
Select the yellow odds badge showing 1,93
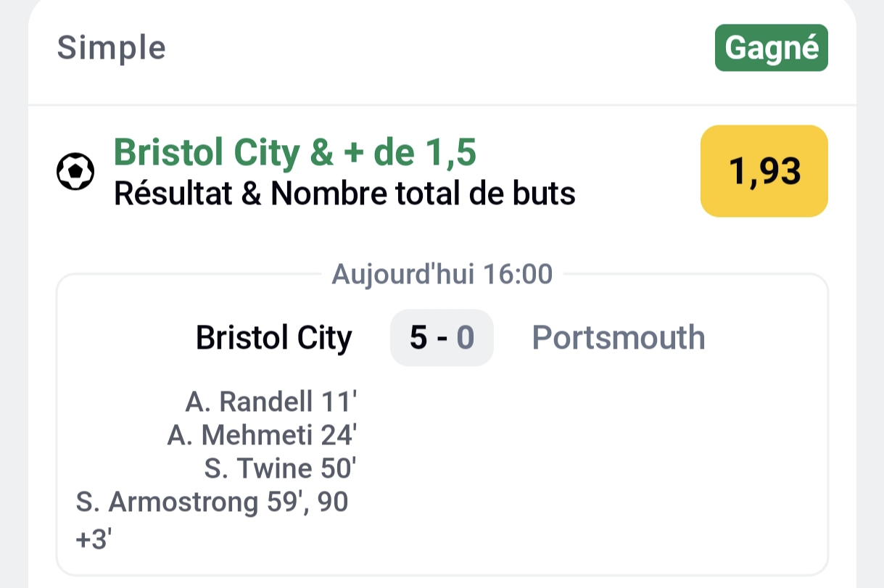pyautogui.click(x=763, y=171)
